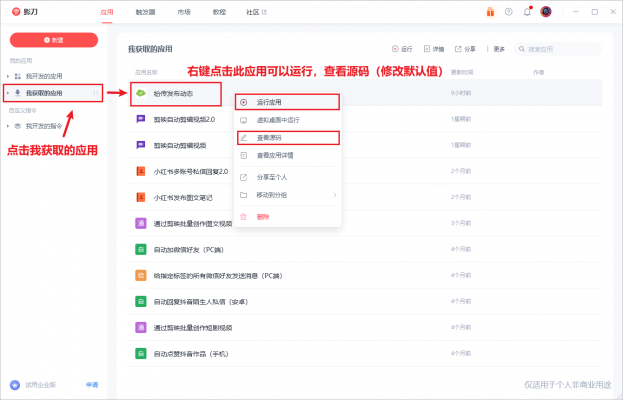Switch to the 触发器 tab
Image resolution: width=623 pixels, height=400 pixels.
145,12
